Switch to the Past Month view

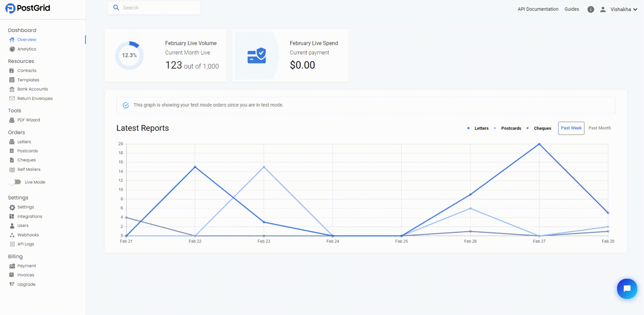[600, 128]
